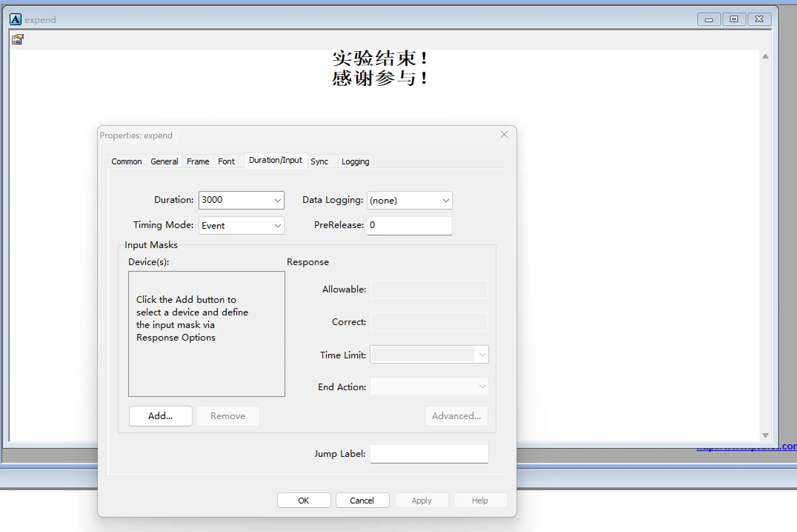Close the expend window
The height and width of the screenshot is (532, 797).
(759, 19)
